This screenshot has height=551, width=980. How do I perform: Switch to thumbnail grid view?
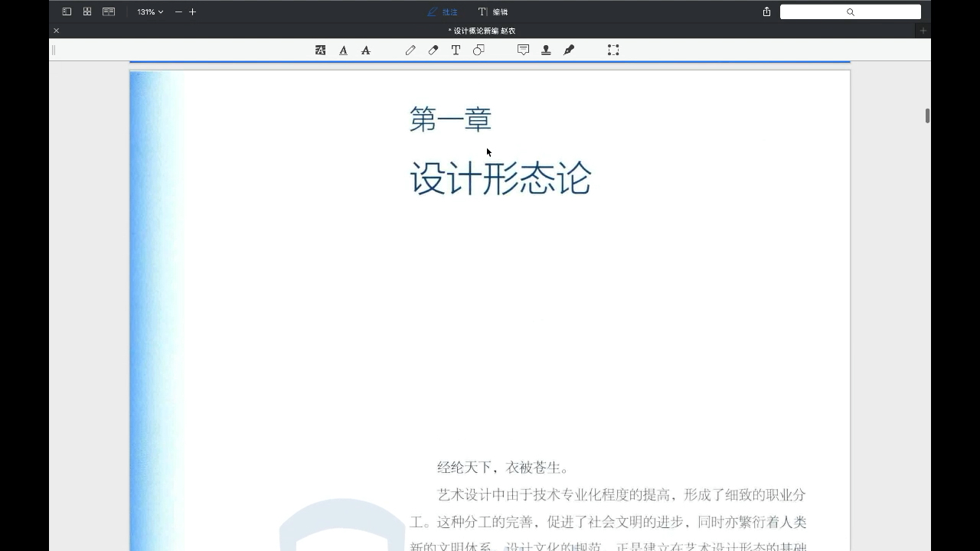point(87,11)
